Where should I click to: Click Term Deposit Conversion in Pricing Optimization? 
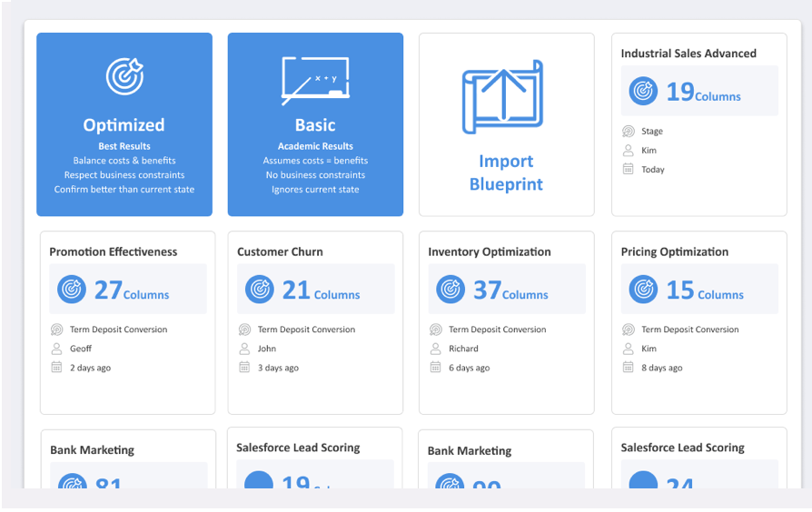(689, 330)
